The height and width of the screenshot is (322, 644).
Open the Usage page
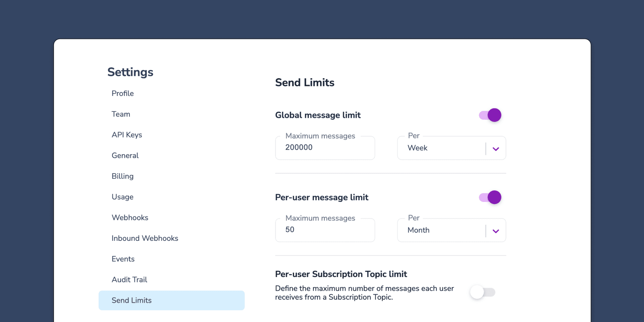coord(122,197)
